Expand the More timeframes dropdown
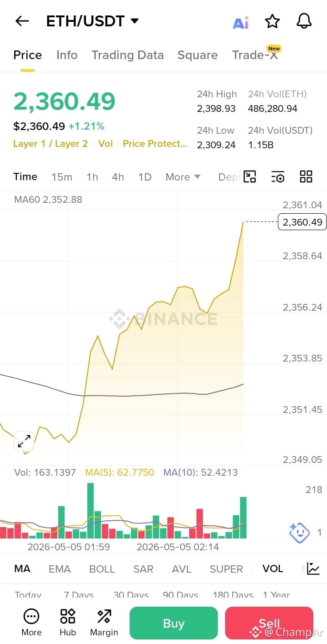Image resolution: width=327 pixels, height=644 pixels. (x=183, y=177)
